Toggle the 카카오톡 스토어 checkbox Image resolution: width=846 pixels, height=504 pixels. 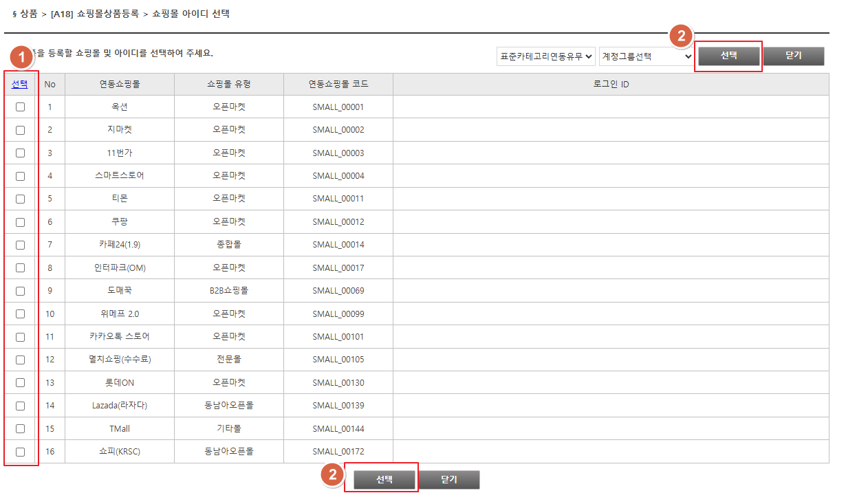20,337
